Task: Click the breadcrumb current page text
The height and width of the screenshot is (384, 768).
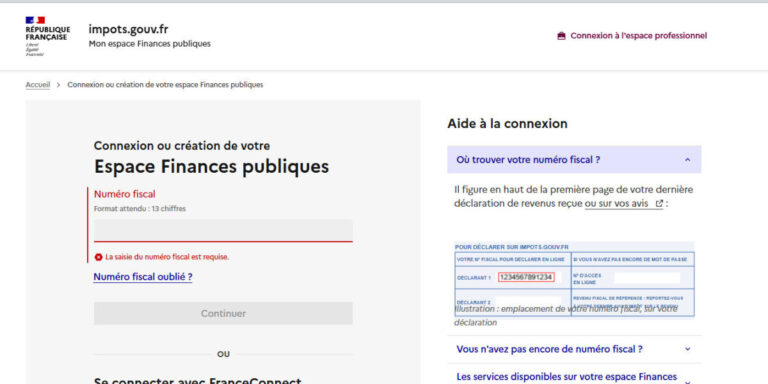Action: click(165, 85)
